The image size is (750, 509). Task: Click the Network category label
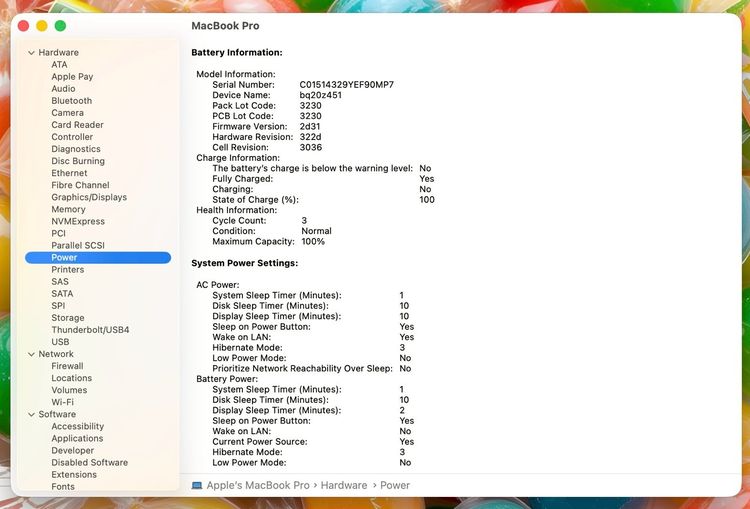[x=56, y=354]
